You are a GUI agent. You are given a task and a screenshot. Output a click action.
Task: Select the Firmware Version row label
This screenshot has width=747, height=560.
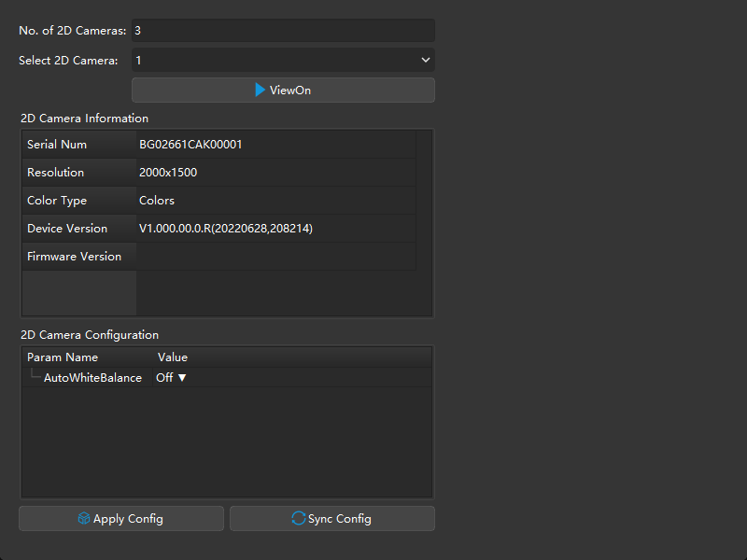pyautogui.click(x=74, y=257)
